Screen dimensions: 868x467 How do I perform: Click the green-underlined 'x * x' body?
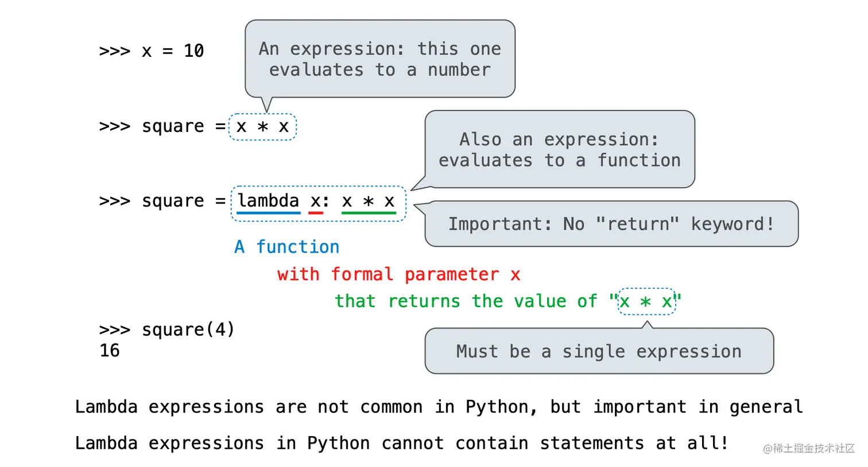[368, 201]
